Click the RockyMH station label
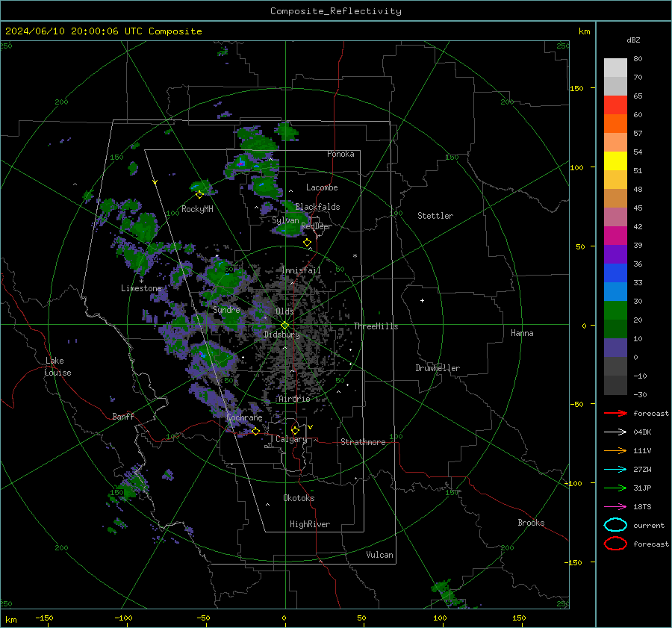672x628 pixels. coord(197,209)
